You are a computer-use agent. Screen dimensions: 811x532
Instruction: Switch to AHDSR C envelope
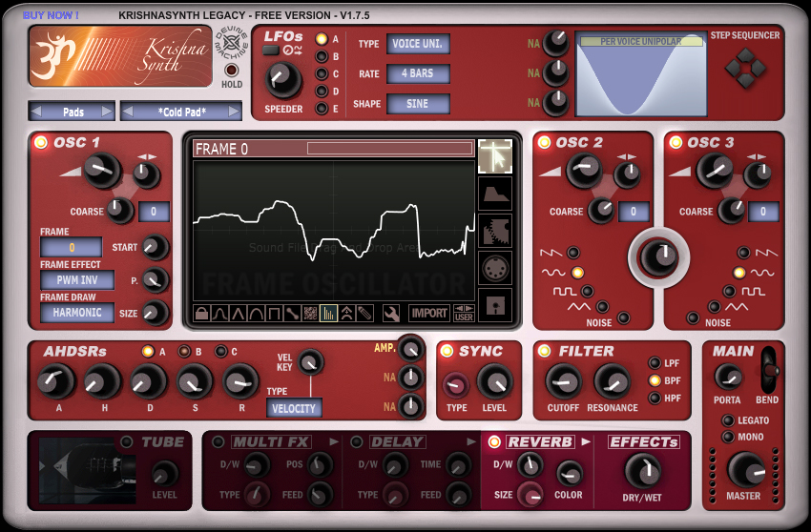coord(220,352)
